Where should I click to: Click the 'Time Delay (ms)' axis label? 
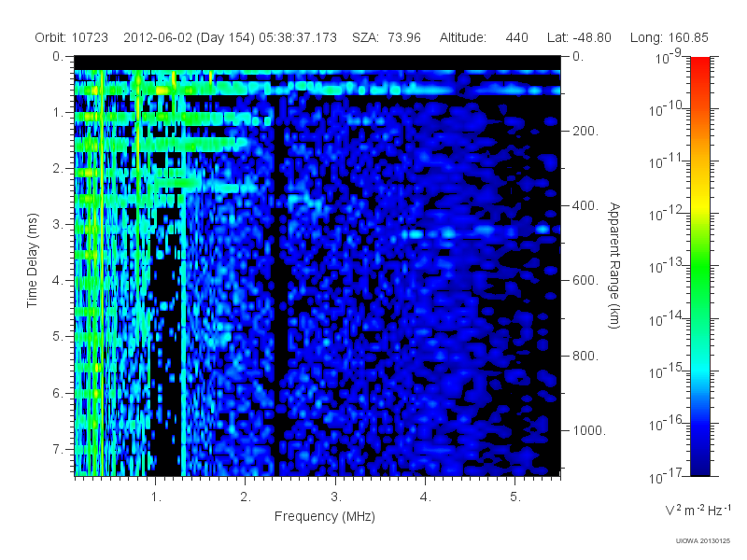(32, 260)
